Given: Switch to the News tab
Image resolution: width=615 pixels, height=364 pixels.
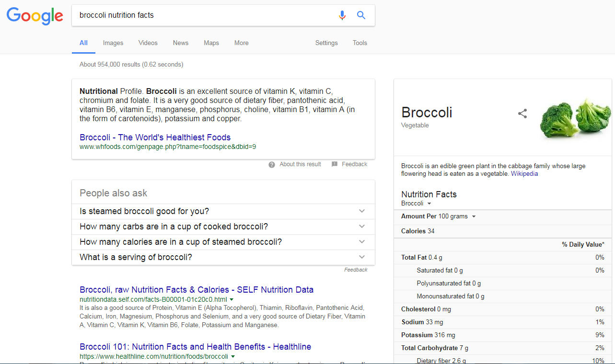Looking at the screenshot, I should coord(181,43).
